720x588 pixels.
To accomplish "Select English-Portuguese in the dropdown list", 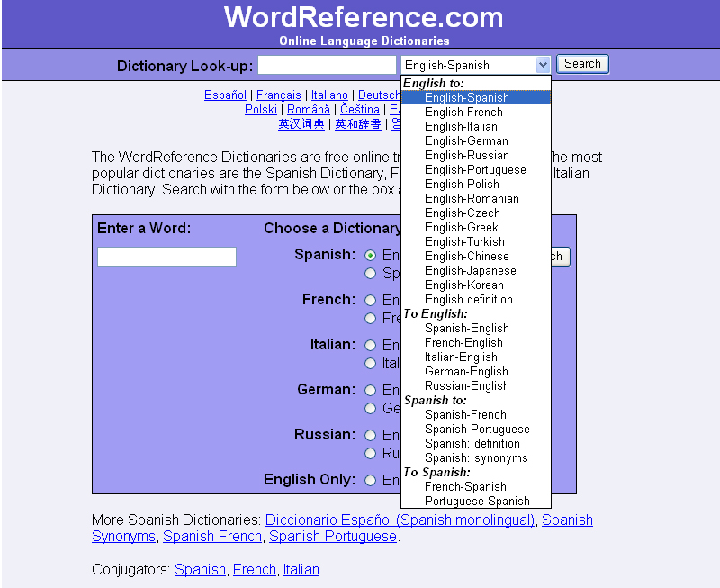I will (476, 169).
